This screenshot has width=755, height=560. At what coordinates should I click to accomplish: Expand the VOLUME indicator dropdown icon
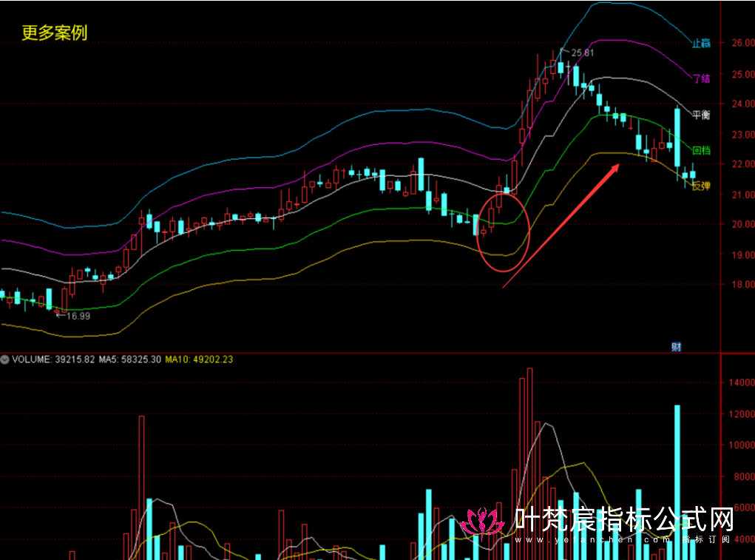(x=5, y=360)
